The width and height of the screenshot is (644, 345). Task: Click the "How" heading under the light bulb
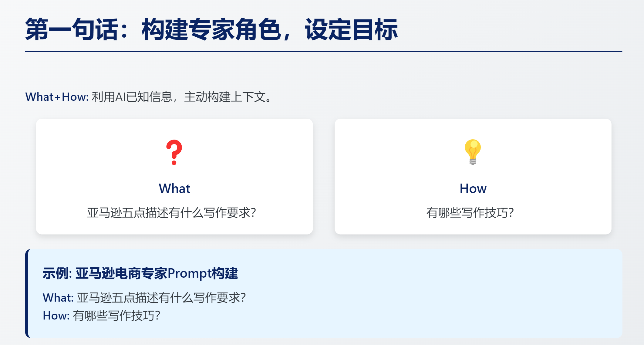click(x=473, y=188)
